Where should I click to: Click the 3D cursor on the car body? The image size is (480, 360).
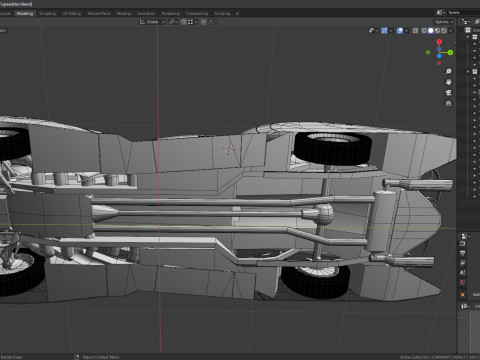(229, 149)
